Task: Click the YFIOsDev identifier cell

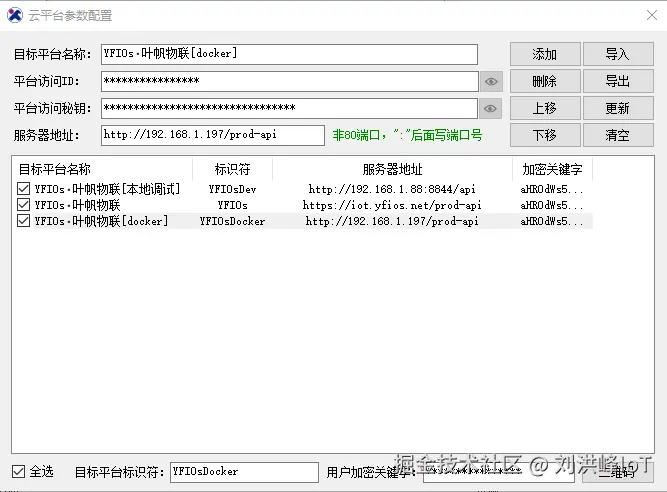Action: pyautogui.click(x=232, y=189)
